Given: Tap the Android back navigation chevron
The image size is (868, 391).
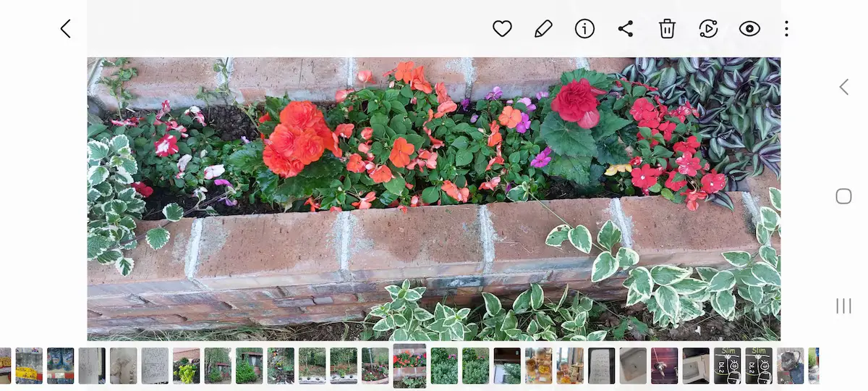Looking at the screenshot, I should pos(843,87).
